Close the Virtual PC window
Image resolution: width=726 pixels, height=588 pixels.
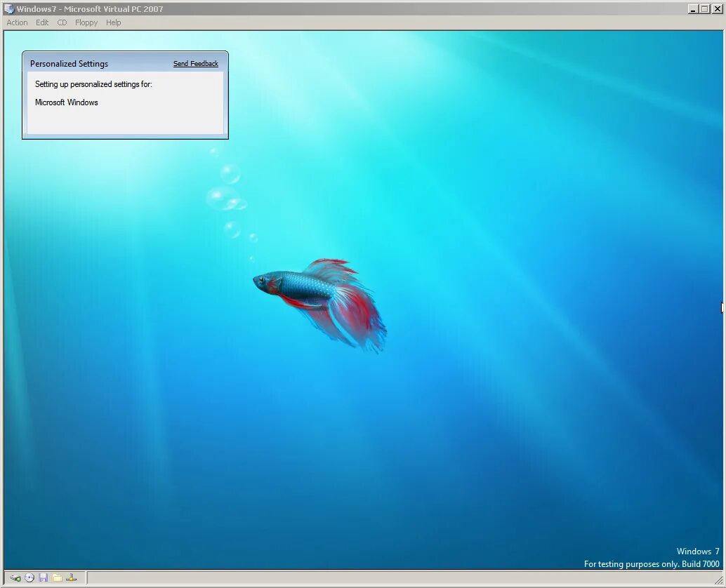(717, 9)
